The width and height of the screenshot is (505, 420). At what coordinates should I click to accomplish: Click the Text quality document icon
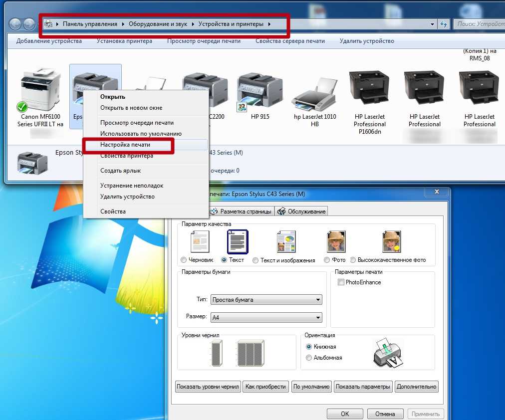tap(237, 242)
